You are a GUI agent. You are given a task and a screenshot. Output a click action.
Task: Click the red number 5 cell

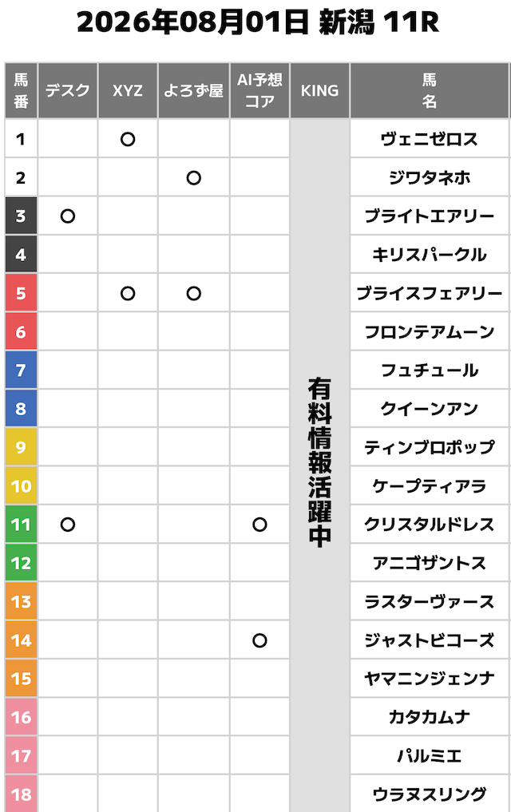click(x=21, y=294)
